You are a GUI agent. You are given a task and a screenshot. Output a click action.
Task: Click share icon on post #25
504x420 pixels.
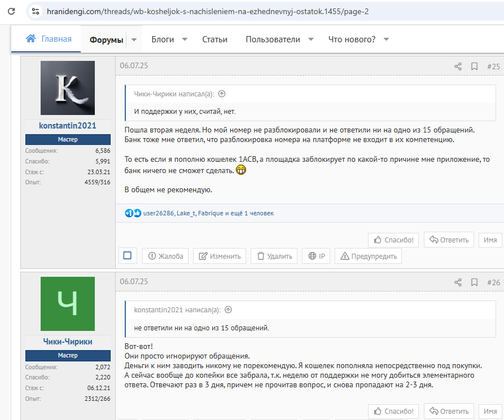[x=458, y=67]
